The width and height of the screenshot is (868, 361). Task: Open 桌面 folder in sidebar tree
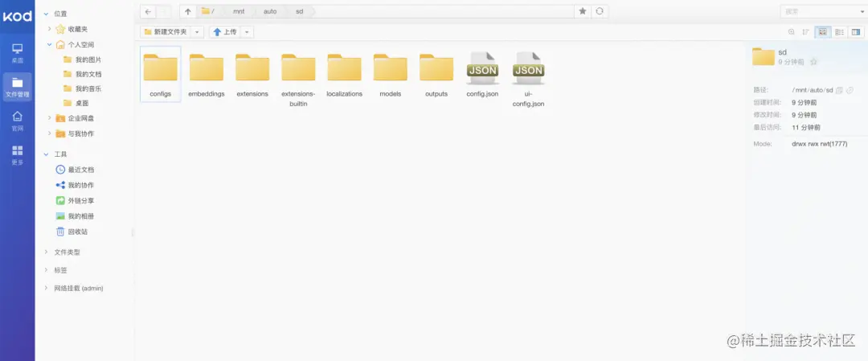[x=76, y=103]
